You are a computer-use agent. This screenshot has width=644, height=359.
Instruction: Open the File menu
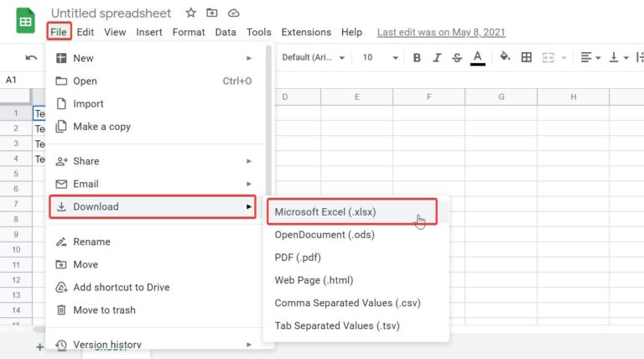pos(59,32)
